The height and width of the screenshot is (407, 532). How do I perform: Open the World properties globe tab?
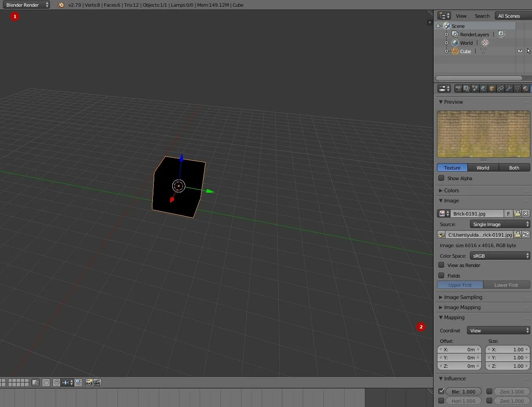(x=483, y=89)
